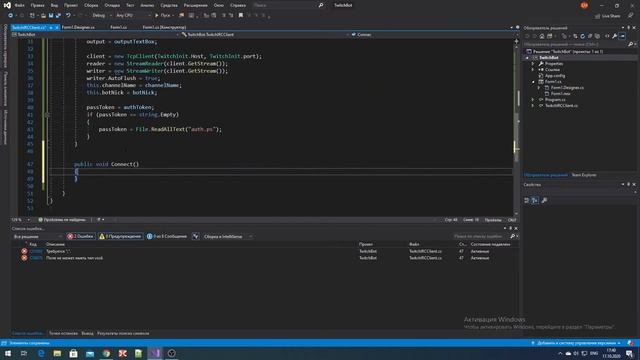
Task: Toggle the Warnings filter button
Action: point(120,236)
